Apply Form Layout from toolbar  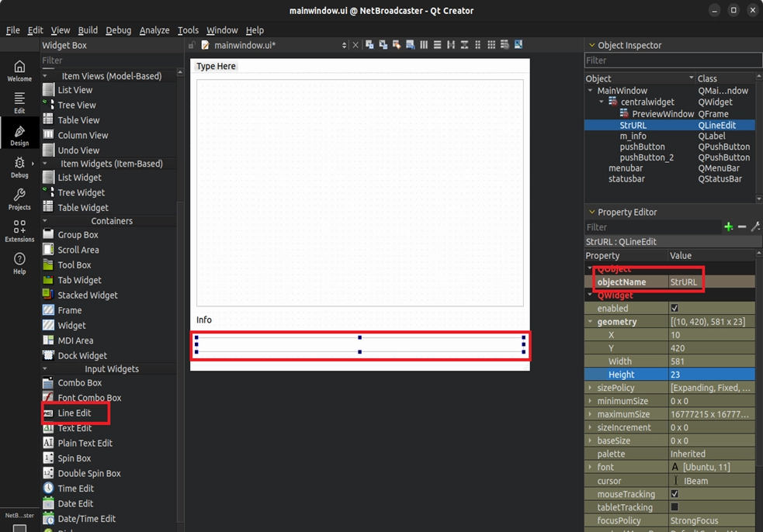[478, 45]
